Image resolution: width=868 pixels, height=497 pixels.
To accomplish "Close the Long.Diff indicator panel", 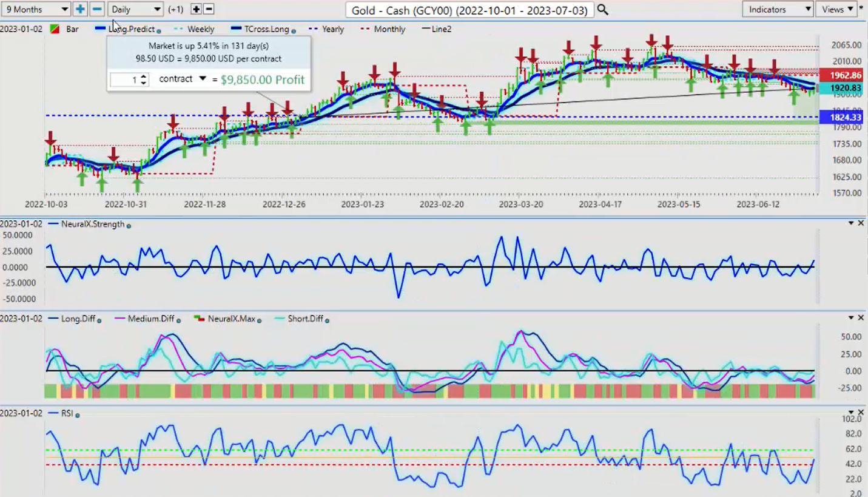I will point(861,319).
